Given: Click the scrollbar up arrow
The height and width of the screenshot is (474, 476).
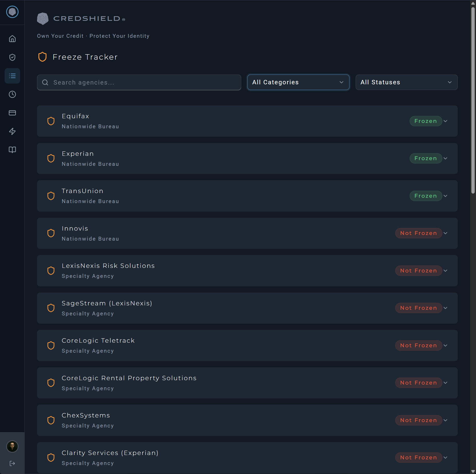Looking at the screenshot, I should (x=473, y=3).
